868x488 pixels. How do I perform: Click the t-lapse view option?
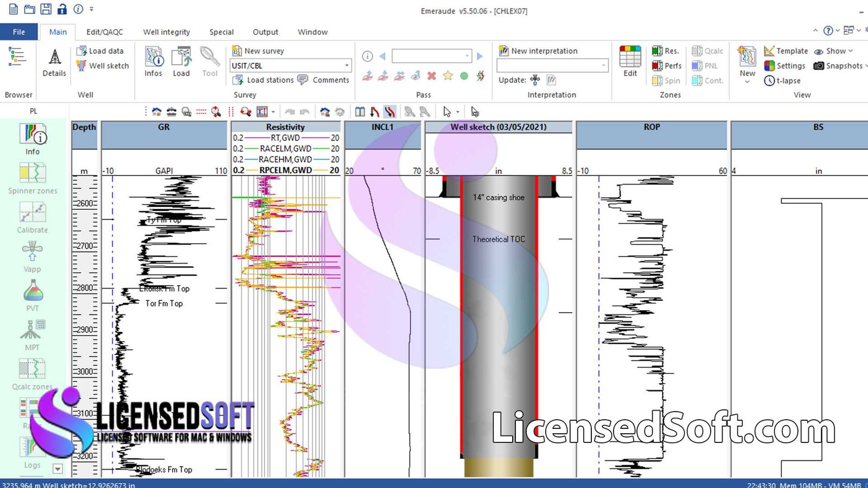coord(782,81)
